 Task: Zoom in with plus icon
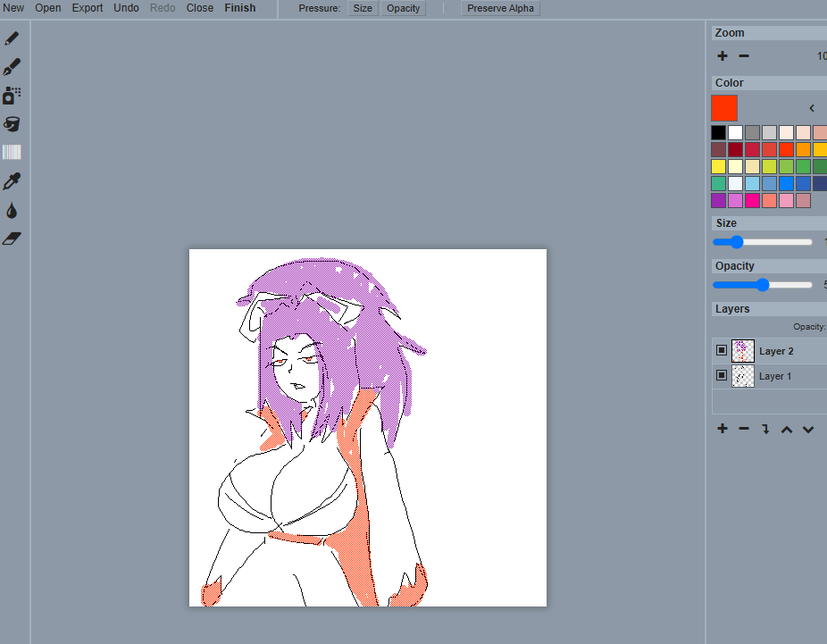[x=723, y=56]
